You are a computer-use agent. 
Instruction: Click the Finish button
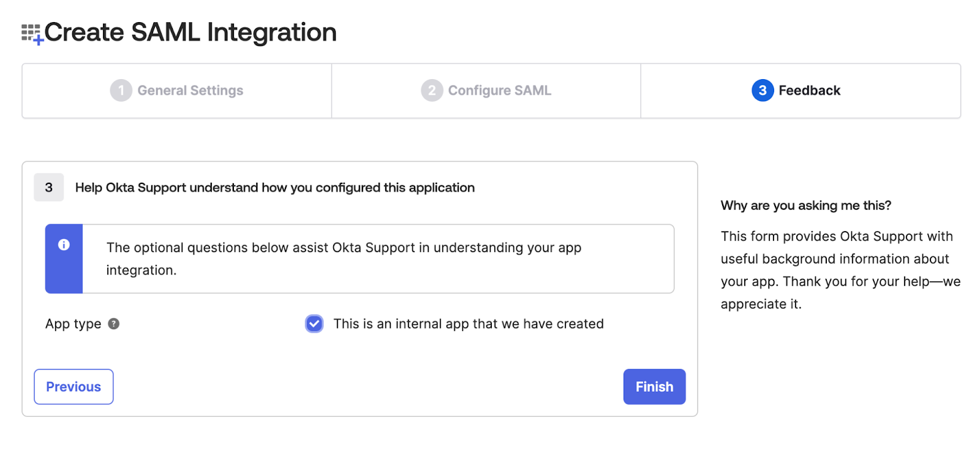654,387
